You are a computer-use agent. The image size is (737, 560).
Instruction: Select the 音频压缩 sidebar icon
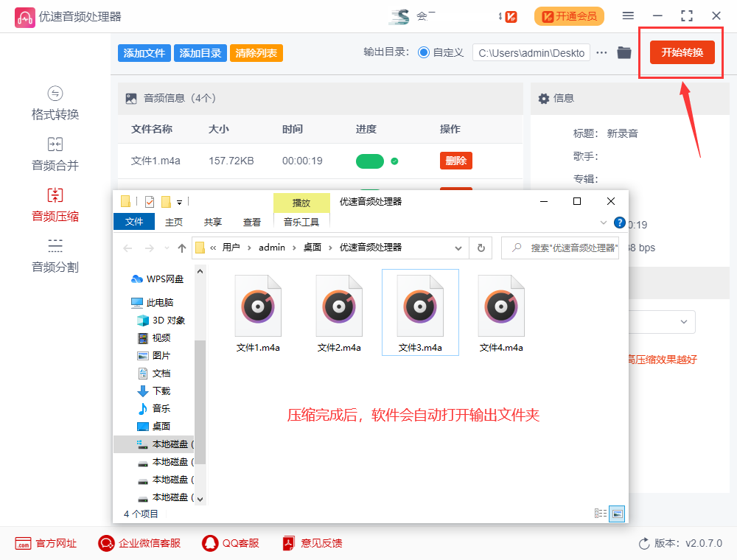(55, 203)
